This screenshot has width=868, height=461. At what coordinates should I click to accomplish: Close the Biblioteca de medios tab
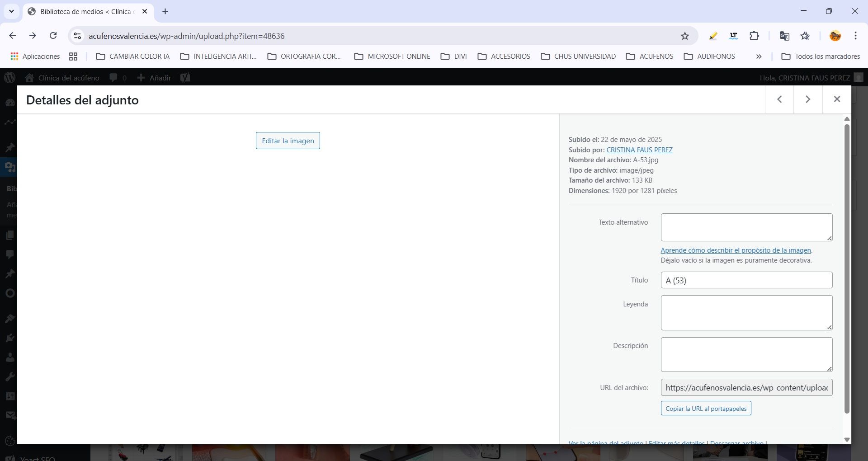(x=145, y=11)
